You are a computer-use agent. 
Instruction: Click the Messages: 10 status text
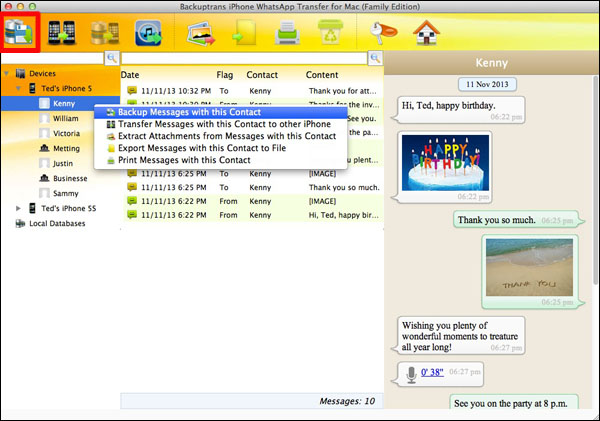click(347, 401)
